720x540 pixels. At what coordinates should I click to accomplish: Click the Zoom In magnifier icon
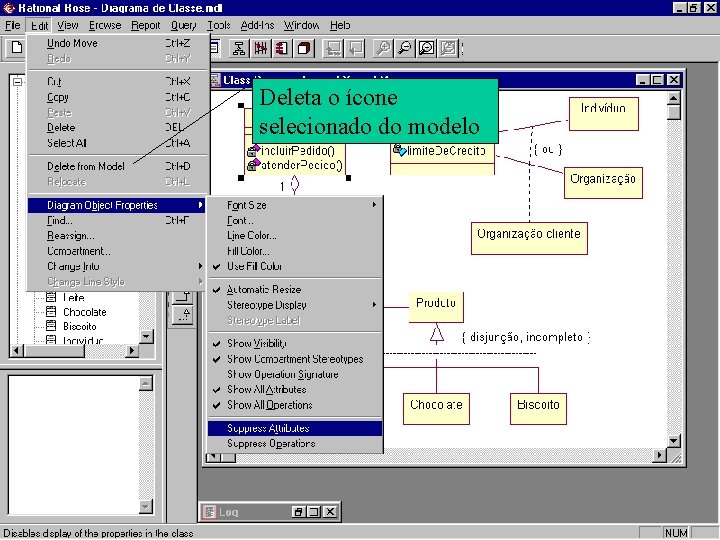[x=383, y=48]
